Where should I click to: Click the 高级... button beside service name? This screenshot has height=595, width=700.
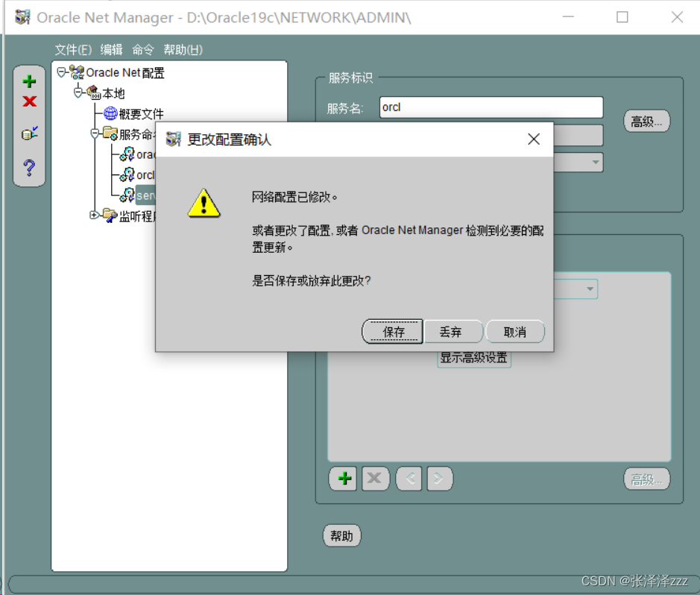coord(646,121)
